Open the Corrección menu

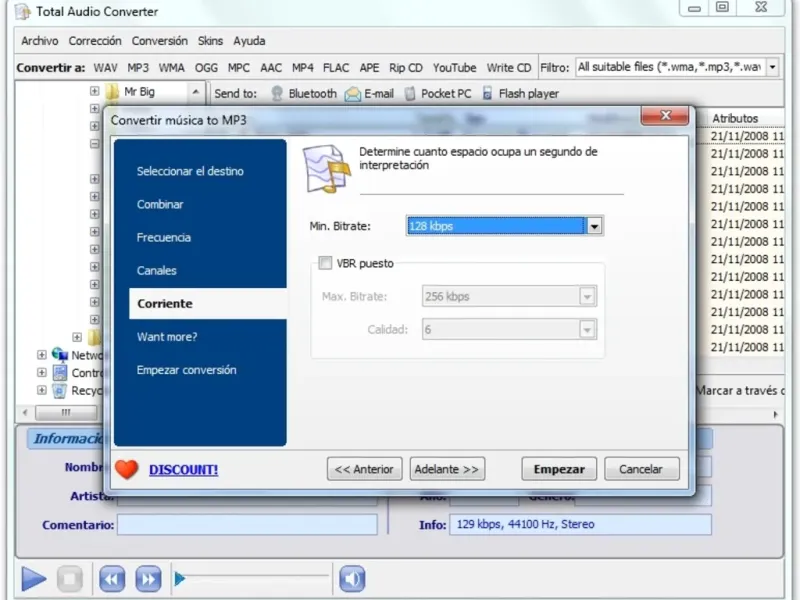click(95, 41)
